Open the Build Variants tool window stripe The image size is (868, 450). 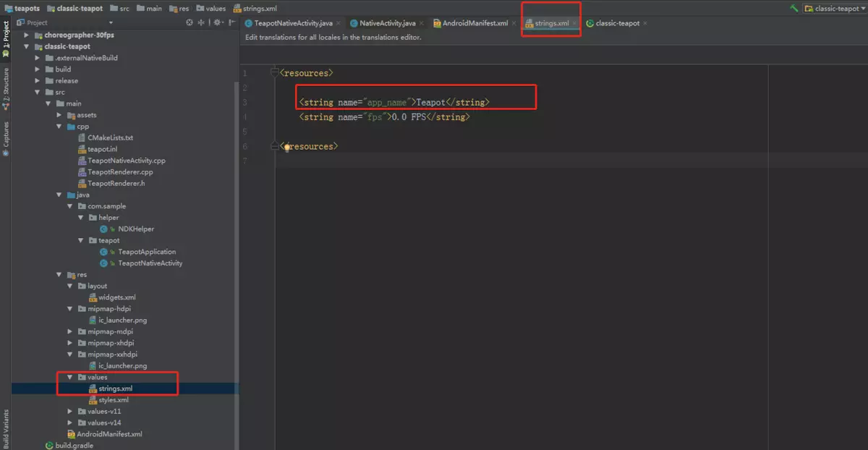[x=6, y=429]
